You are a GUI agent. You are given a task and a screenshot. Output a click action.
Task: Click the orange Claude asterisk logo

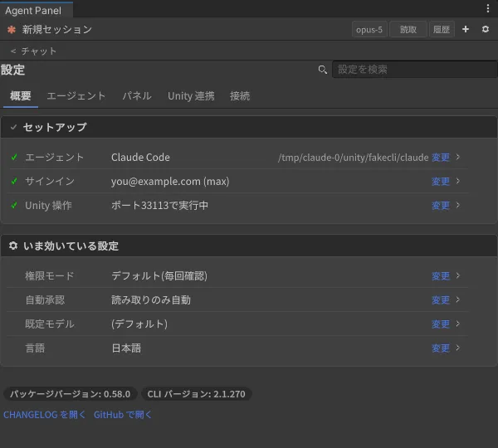(12, 30)
